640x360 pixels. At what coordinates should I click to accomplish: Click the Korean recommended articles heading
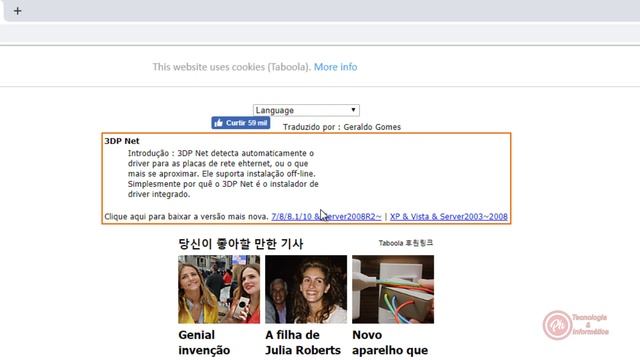pyautogui.click(x=241, y=244)
